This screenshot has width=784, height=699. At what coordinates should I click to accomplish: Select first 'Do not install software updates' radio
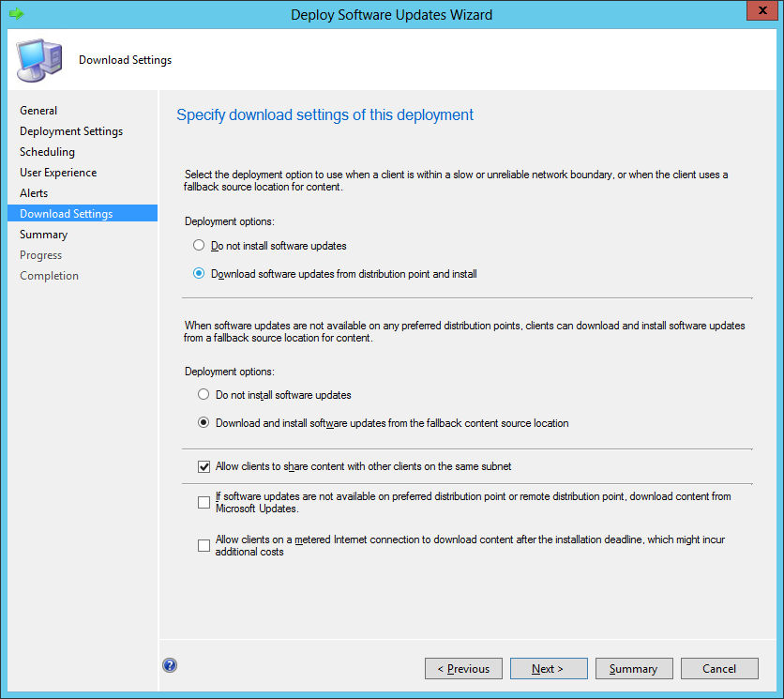198,246
